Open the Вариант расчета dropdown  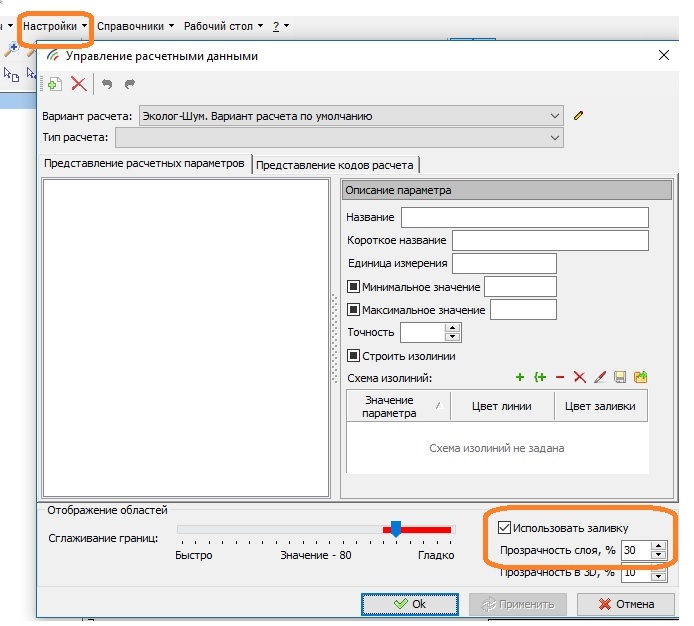(555, 115)
